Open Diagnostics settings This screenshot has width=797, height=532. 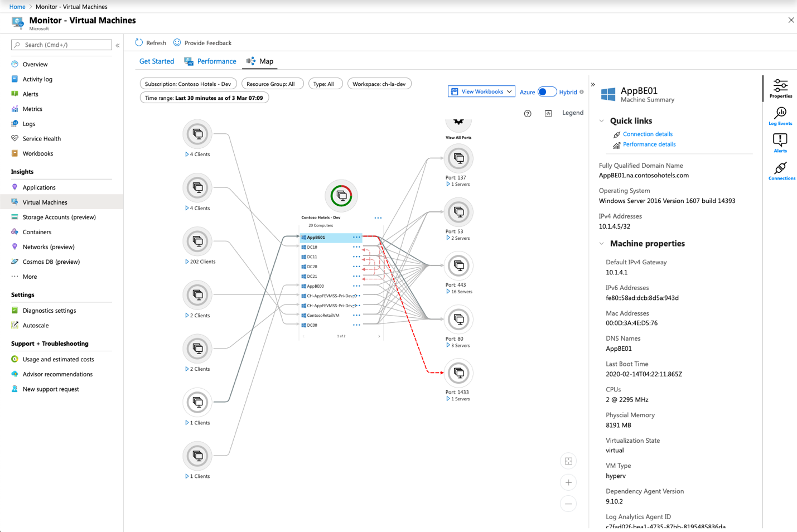click(x=49, y=311)
